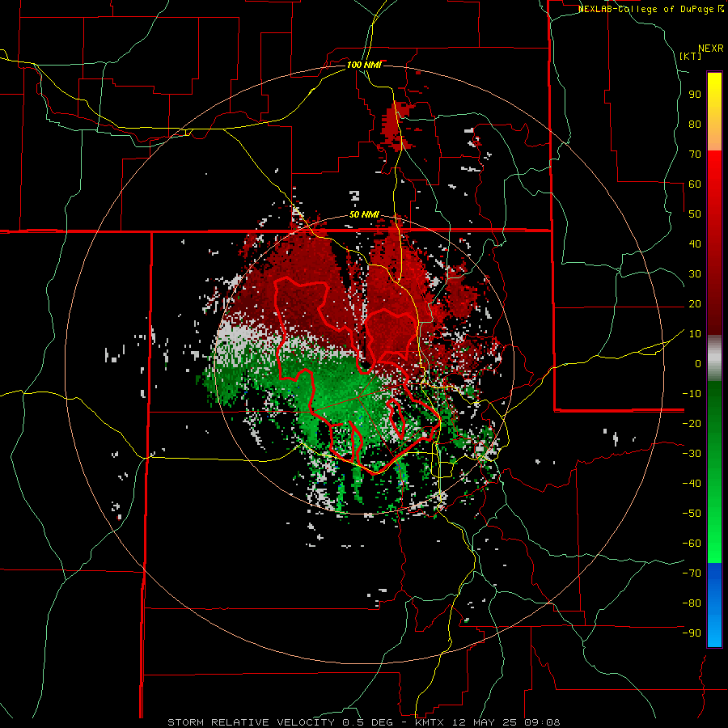The height and width of the screenshot is (728, 728).
Task: Click the 0 value on velocity scale
Action: click(698, 363)
